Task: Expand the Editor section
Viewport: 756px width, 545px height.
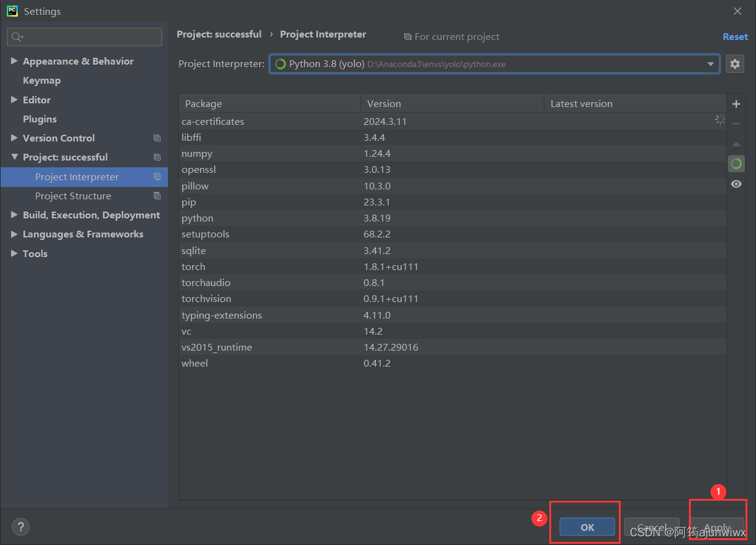Action: tap(14, 100)
